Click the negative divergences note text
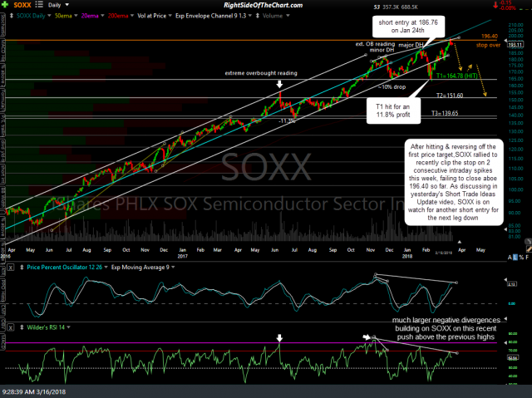The width and height of the screenshot is (532, 398). coord(446,328)
